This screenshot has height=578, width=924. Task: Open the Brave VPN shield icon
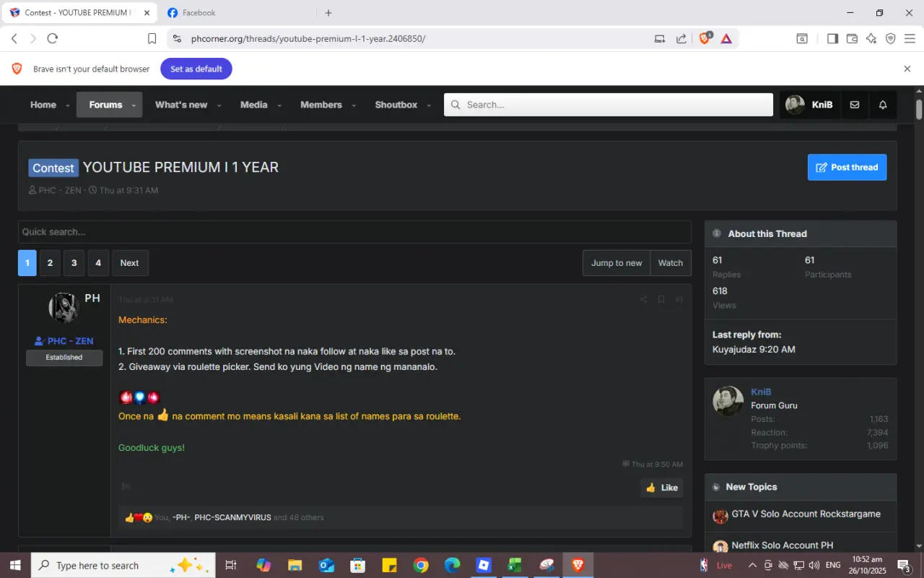891,39
